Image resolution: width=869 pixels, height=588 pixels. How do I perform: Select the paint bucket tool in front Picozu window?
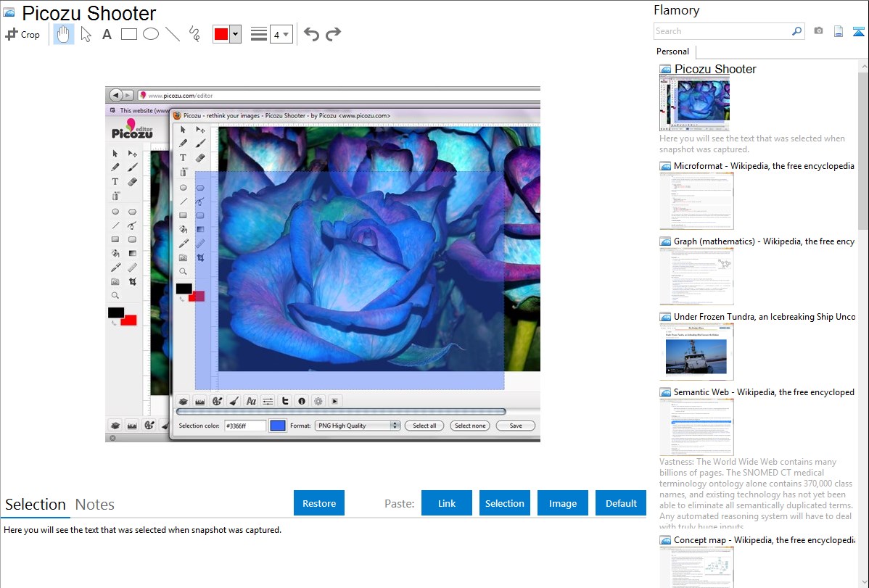183,229
